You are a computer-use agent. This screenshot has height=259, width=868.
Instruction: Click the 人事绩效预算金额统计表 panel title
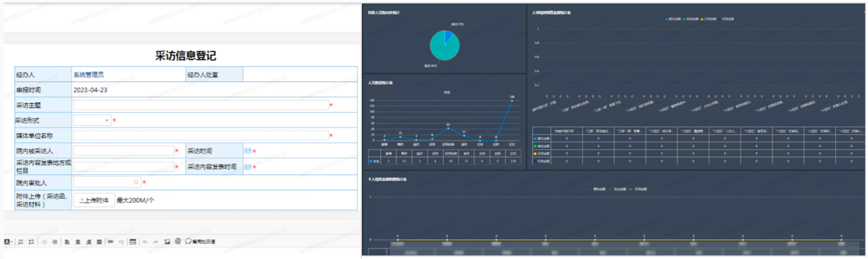[552, 12]
